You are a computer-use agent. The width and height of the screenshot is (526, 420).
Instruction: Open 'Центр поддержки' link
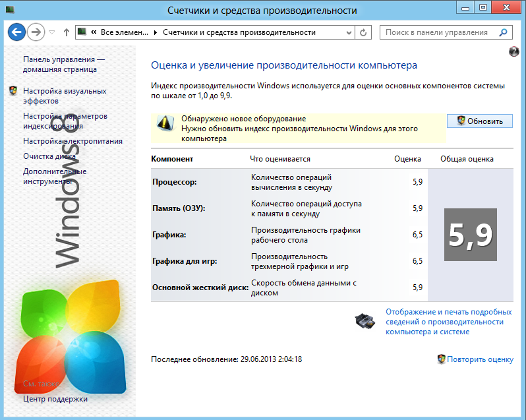coord(55,399)
